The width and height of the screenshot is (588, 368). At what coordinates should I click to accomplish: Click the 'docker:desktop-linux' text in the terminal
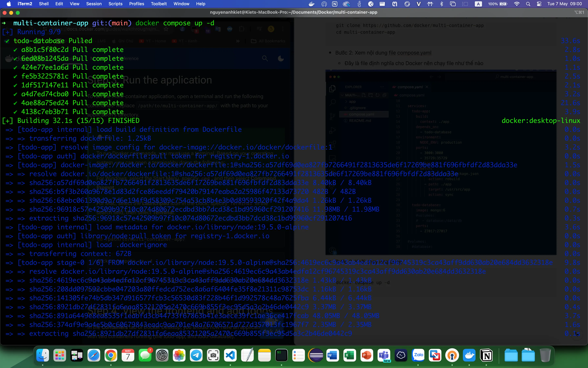(x=541, y=121)
